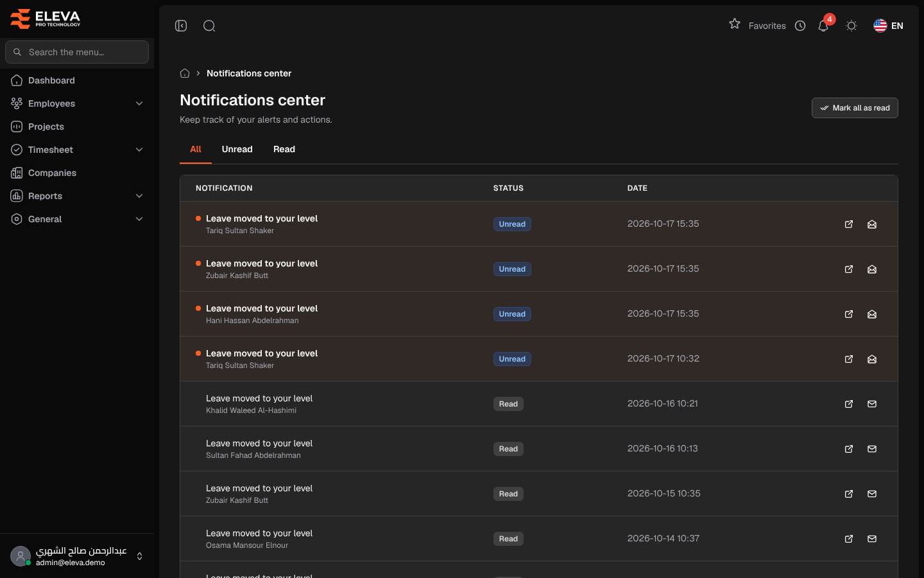
Task: Focus the Search the menu field
Action: click(77, 52)
